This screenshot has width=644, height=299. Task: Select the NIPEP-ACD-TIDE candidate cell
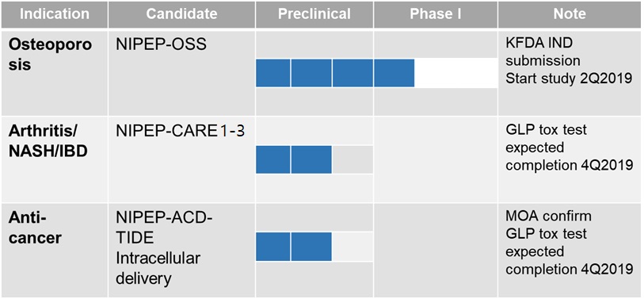[181, 250]
